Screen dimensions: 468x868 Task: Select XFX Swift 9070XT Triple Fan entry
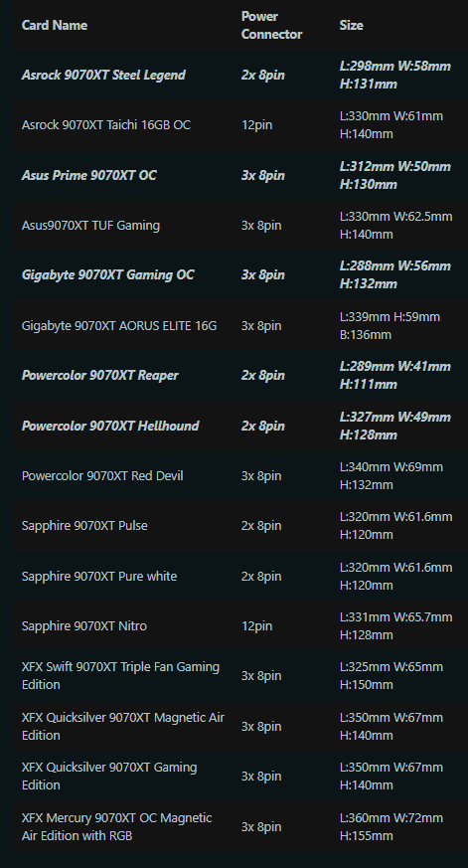tap(120, 676)
